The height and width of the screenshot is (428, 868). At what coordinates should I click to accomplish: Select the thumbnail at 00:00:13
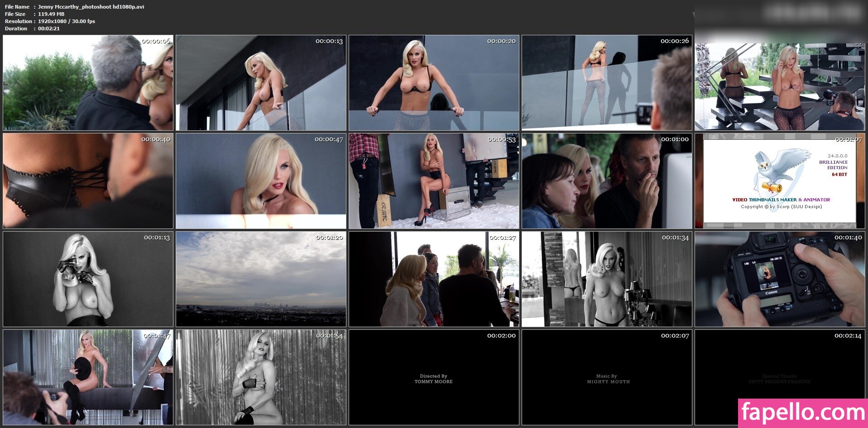point(261,83)
